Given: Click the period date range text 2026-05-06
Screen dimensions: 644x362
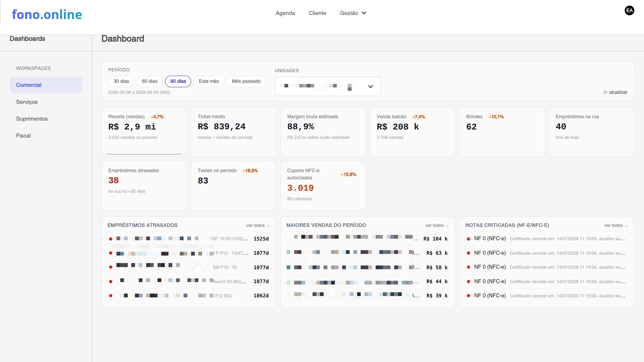Looking at the screenshot, I should [139, 92].
